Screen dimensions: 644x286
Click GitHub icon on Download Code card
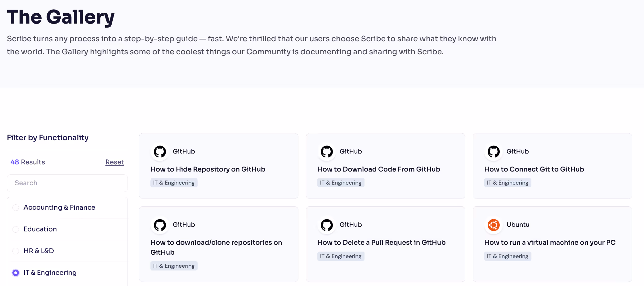(x=327, y=152)
